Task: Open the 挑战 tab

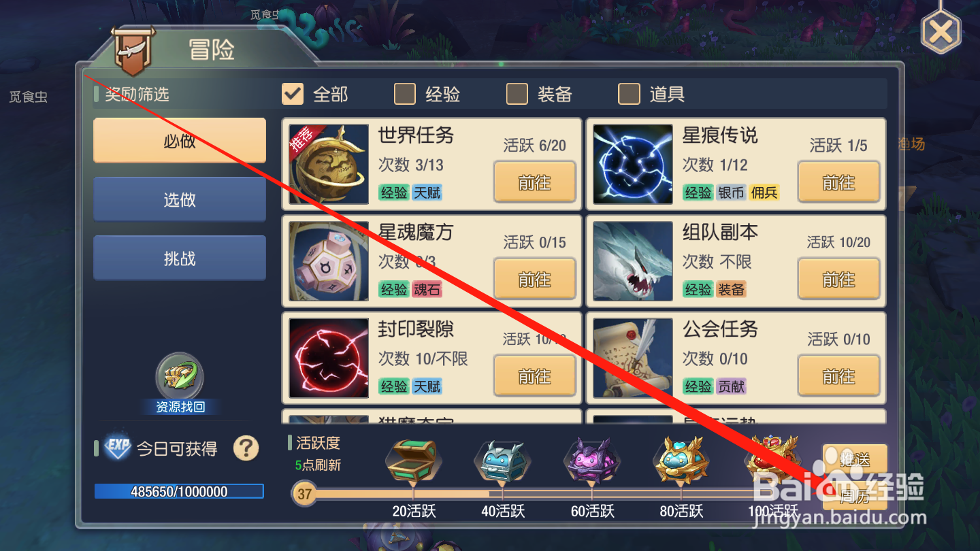Action: point(180,258)
